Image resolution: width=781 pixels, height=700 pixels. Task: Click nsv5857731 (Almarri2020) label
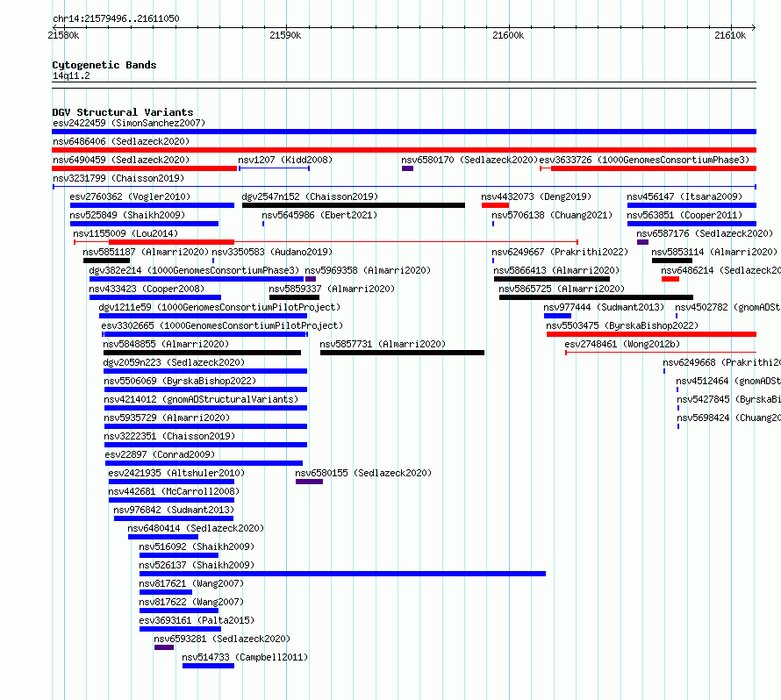click(383, 344)
